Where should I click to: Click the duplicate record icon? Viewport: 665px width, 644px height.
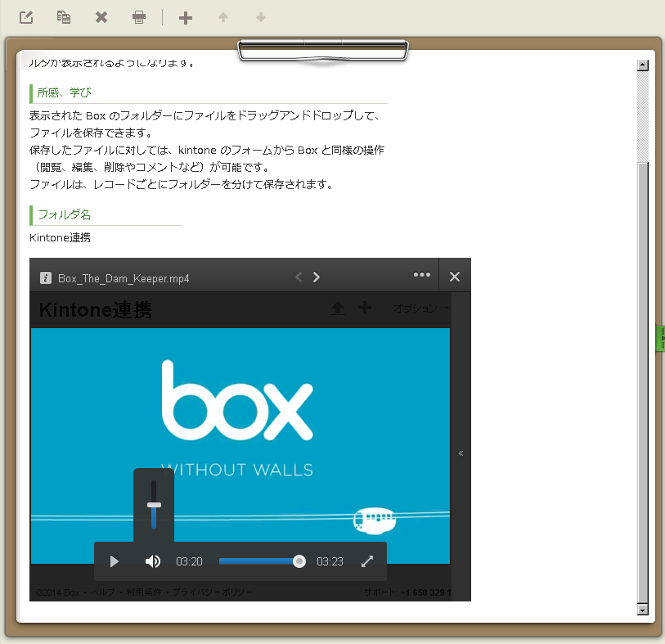64,17
